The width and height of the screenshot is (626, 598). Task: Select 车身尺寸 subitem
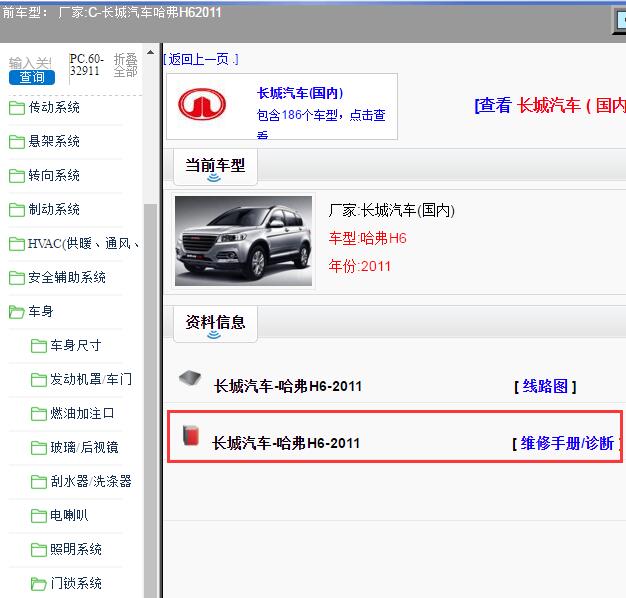tap(76, 345)
